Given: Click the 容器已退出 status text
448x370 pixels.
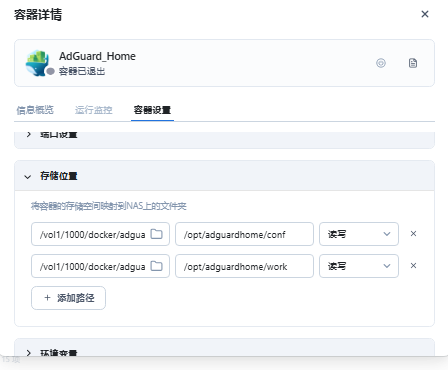Looking at the screenshot, I should click(x=82, y=71).
